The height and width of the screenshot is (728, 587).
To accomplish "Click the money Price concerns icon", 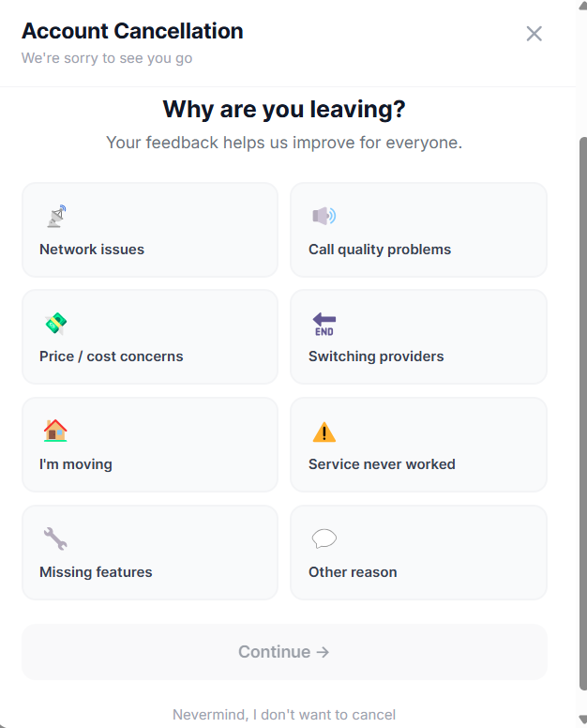I will point(56,324).
